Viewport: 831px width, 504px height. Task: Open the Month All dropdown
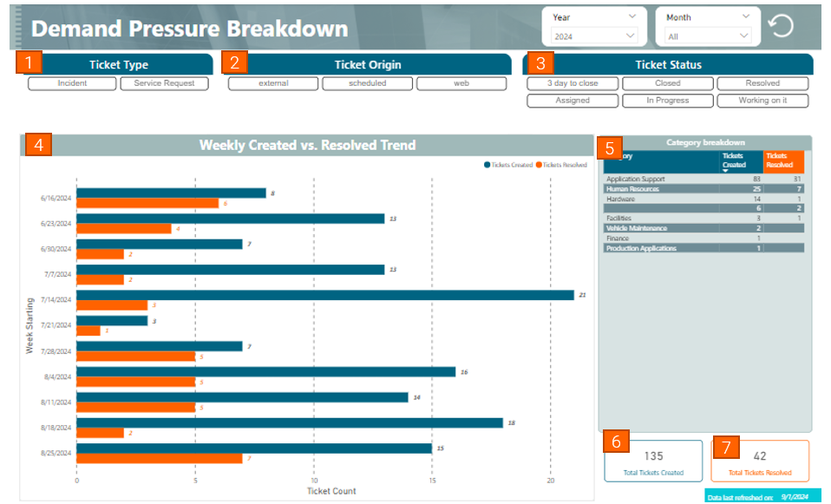point(708,36)
